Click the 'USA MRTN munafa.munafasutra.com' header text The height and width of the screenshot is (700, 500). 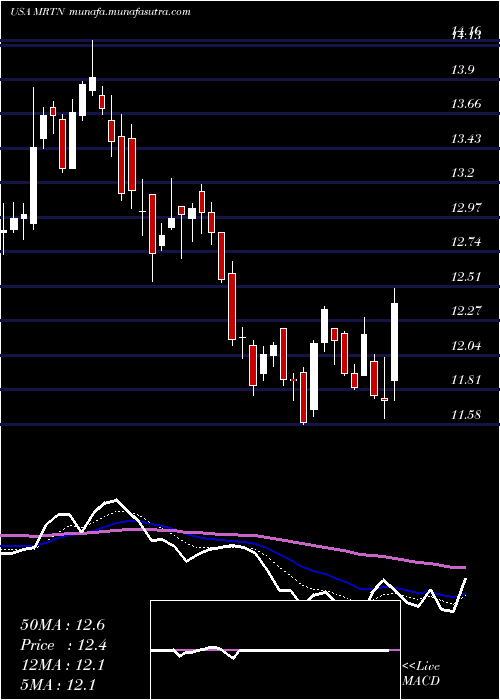click(x=101, y=12)
